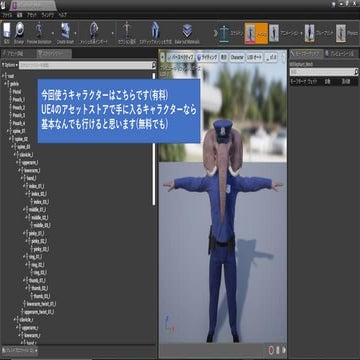Open the Lighting view mode dropdown
Viewport: 360px width, 360px height.
[207, 57]
